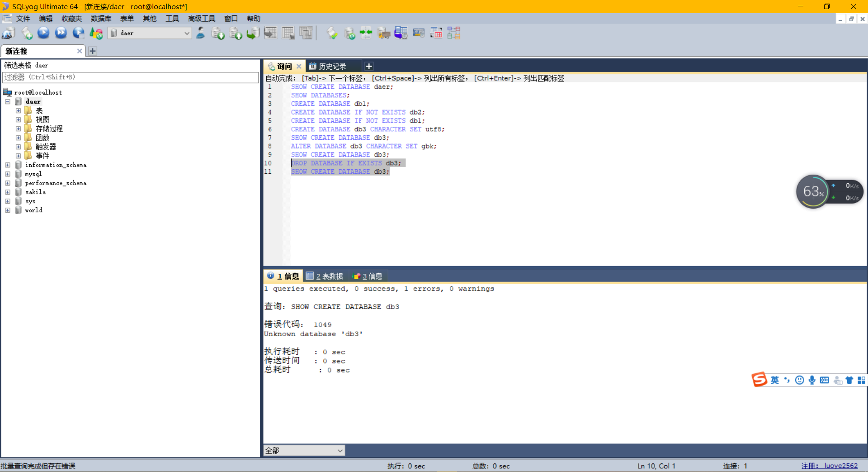
Task: Click the Execute Query play icon
Action: coord(43,33)
